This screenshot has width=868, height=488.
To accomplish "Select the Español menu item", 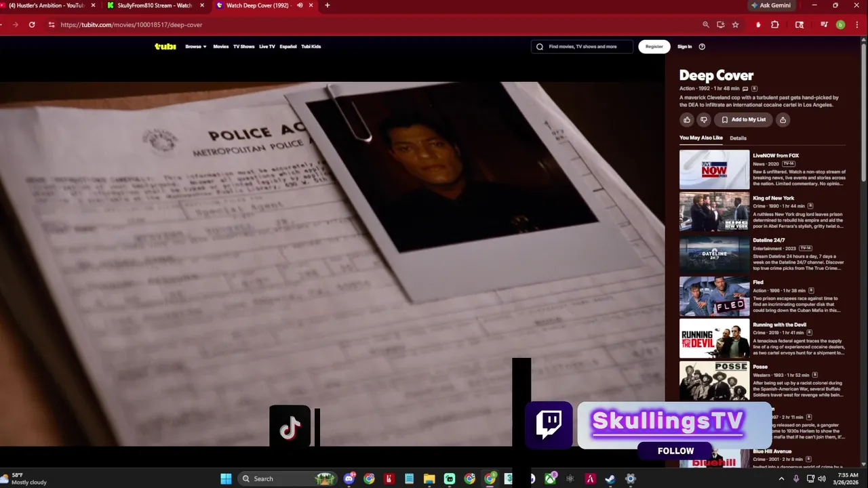I will [x=288, y=47].
